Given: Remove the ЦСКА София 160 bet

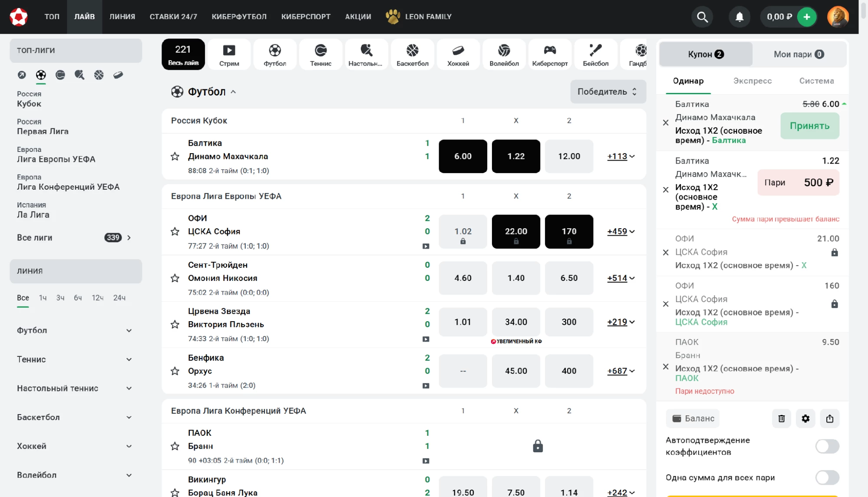Looking at the screenshot, I should tap(666, 304).
